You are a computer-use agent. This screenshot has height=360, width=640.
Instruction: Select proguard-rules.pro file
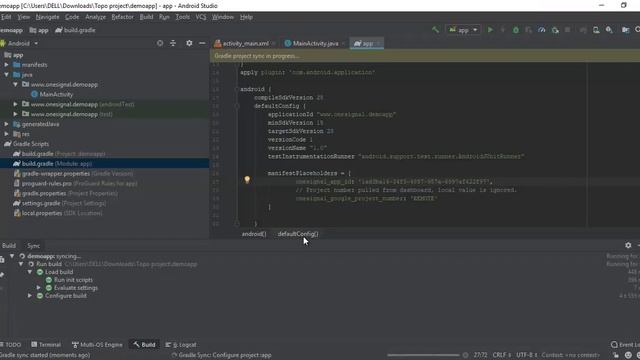tap(75, 183)
